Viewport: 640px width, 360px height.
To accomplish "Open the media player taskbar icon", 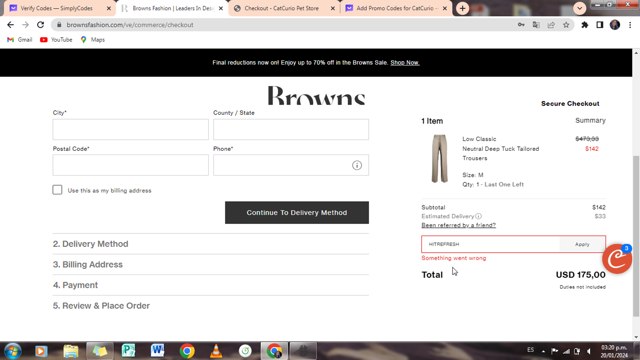I will pyautogui.click(x=41, y=351).
